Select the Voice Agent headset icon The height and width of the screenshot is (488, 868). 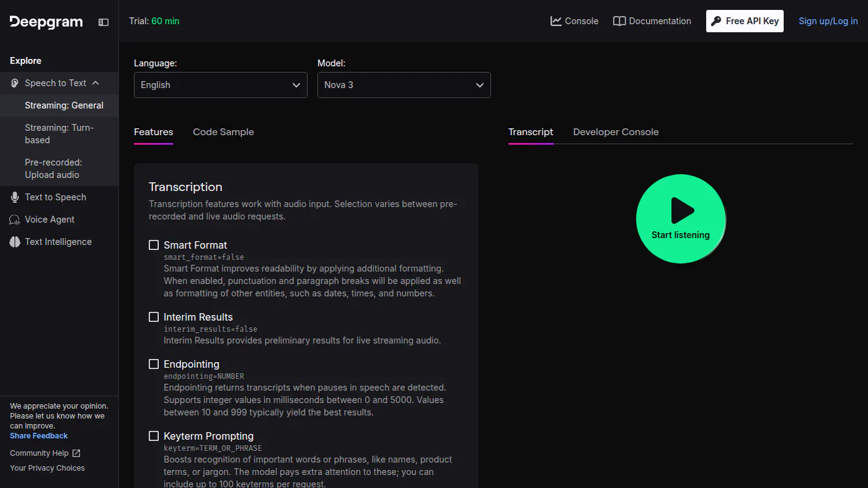[15, 220]
